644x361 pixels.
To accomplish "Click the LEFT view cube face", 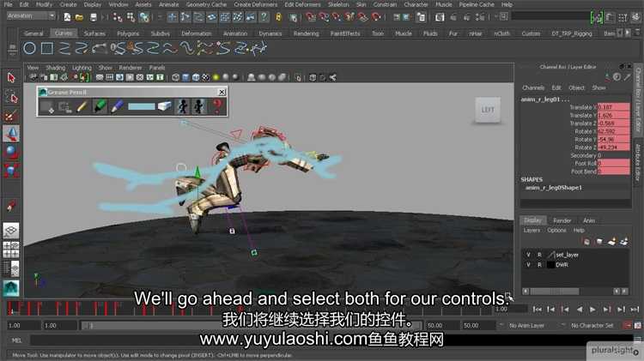I will pyautogui.click(x=488, y=110).
